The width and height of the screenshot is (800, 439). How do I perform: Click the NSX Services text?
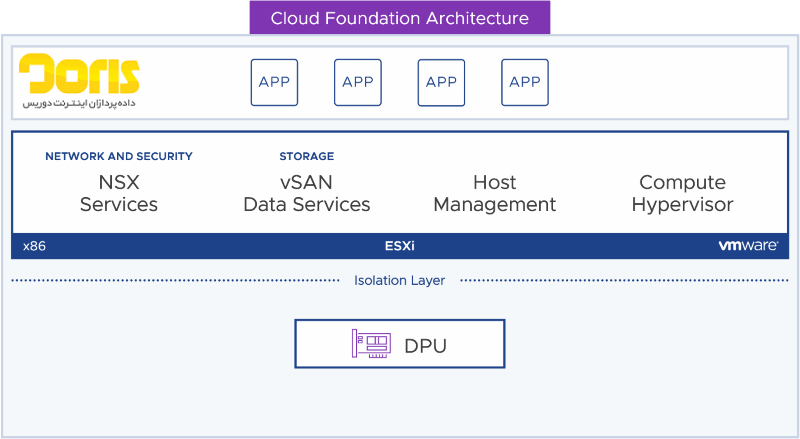(x=119, y=193)
